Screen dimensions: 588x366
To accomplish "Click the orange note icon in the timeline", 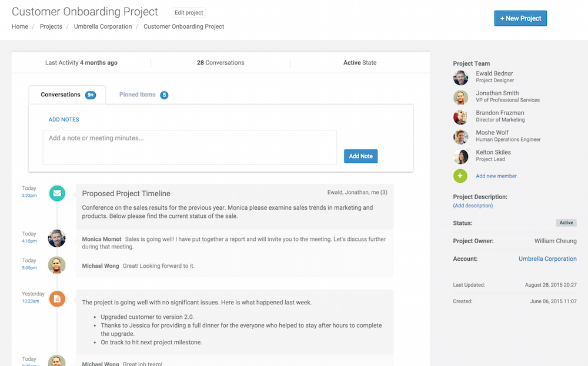I will click(x=56, y=298).
